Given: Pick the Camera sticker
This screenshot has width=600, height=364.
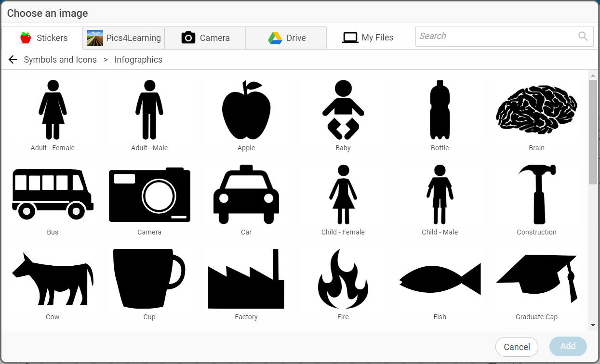Looking at the screenshot, I should pos(149,195).
